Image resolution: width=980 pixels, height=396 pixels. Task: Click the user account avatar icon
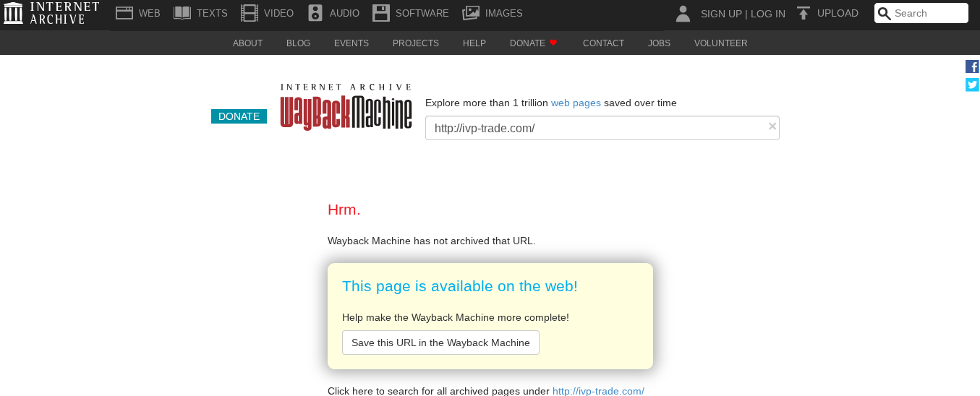tap(682, 14)
